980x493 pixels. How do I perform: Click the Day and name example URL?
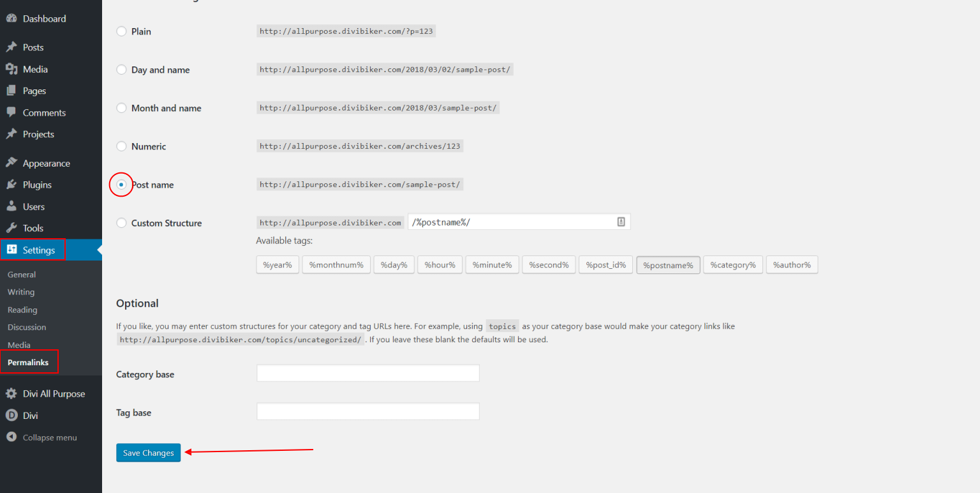[x=385, y=70]
